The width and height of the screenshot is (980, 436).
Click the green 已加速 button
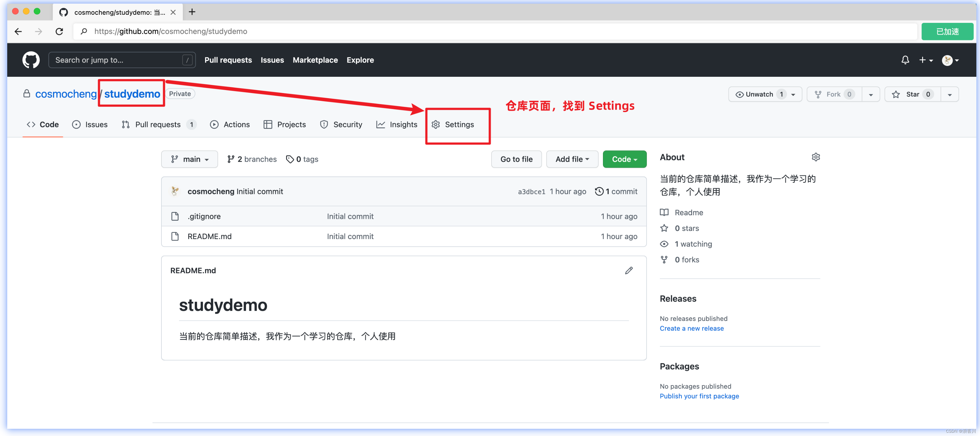point(947,31)
